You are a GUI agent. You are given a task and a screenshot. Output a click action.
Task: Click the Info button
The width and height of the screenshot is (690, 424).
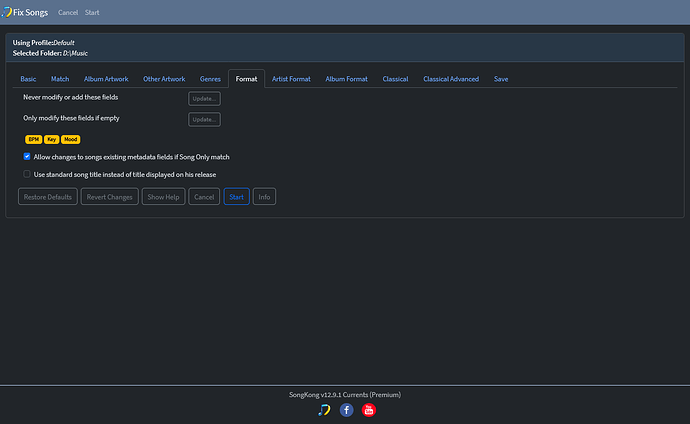[264, 197]
